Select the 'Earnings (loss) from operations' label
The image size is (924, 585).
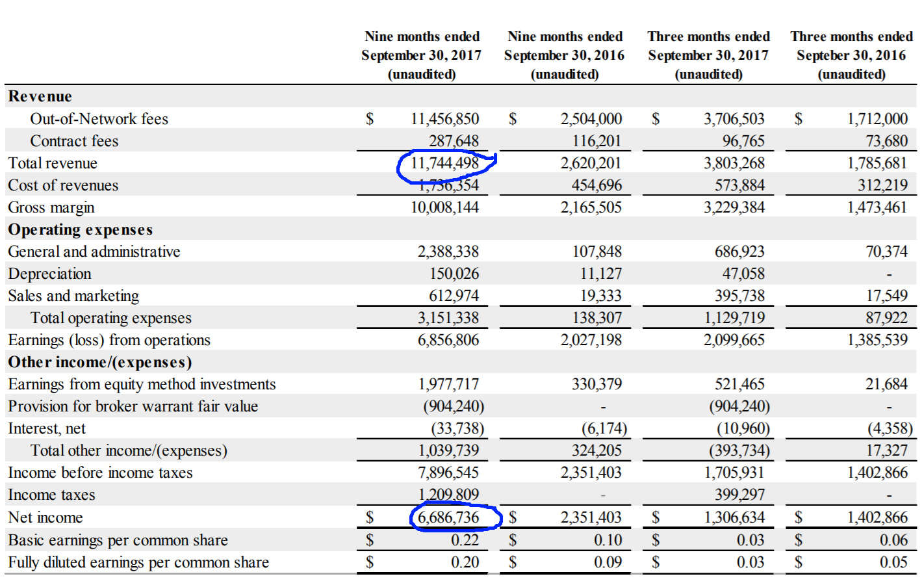tap(109, 340)
